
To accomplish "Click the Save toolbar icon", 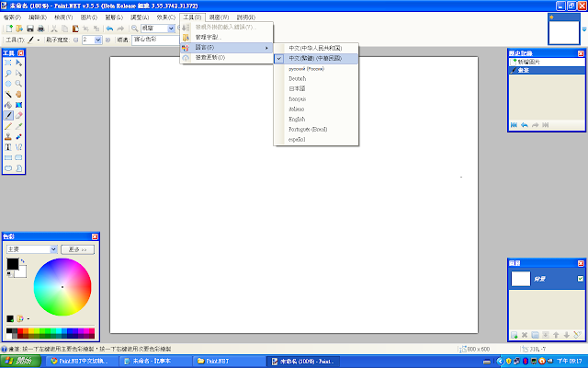I will point(30,29).
